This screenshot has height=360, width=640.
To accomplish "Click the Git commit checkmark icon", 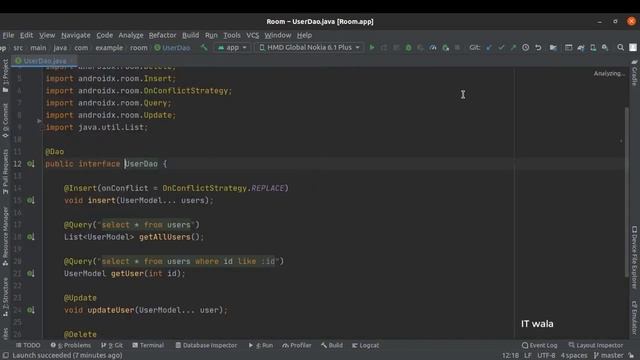I will click(501, 48).
